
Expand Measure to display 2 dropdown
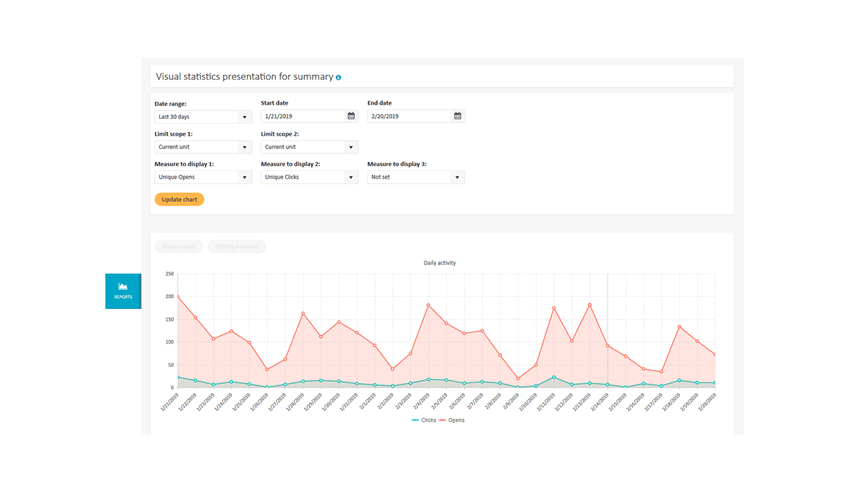309,177
